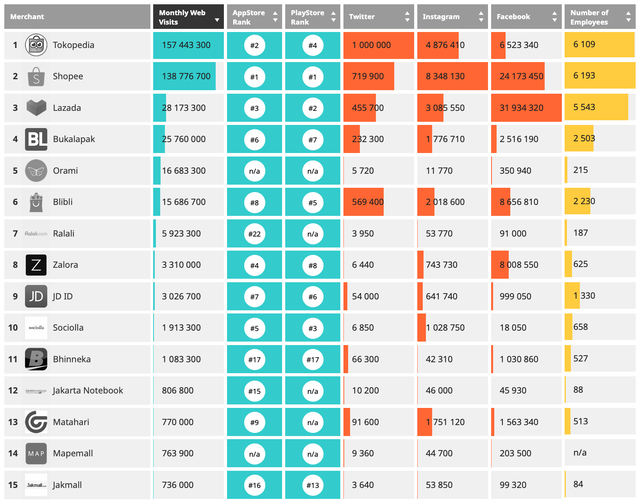Click the Jakarta Notebook merchant name
Screen dimensions: 640x502
[x=88, y=391]
